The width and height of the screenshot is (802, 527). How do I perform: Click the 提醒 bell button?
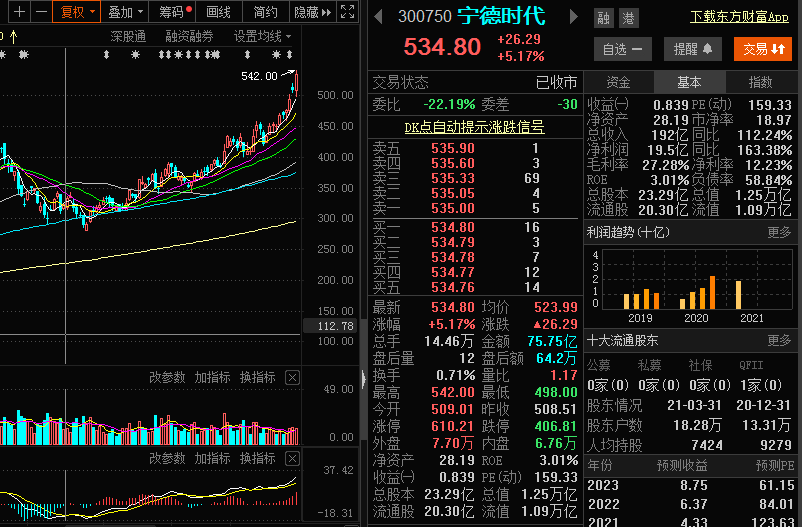[693, 49]
